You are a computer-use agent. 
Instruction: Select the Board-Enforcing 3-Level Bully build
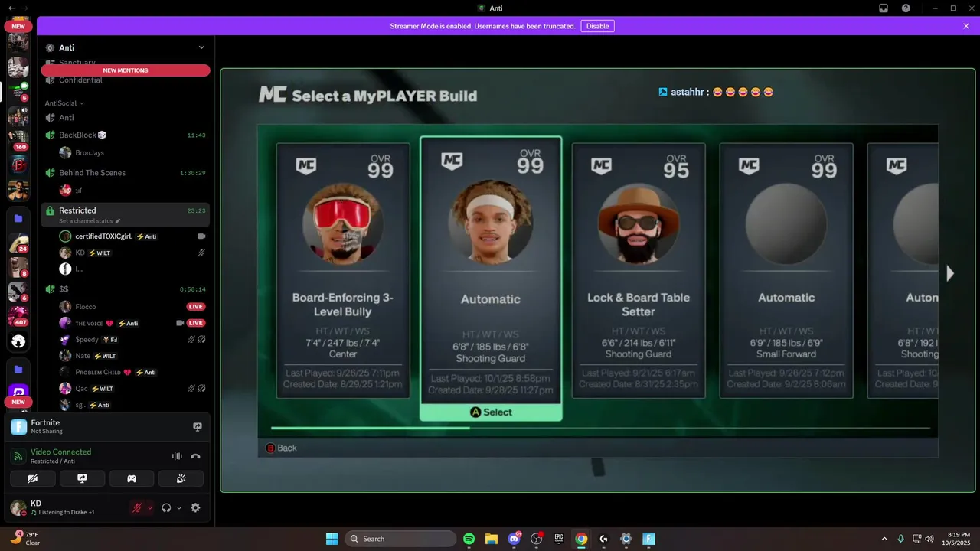coord(343,271)
